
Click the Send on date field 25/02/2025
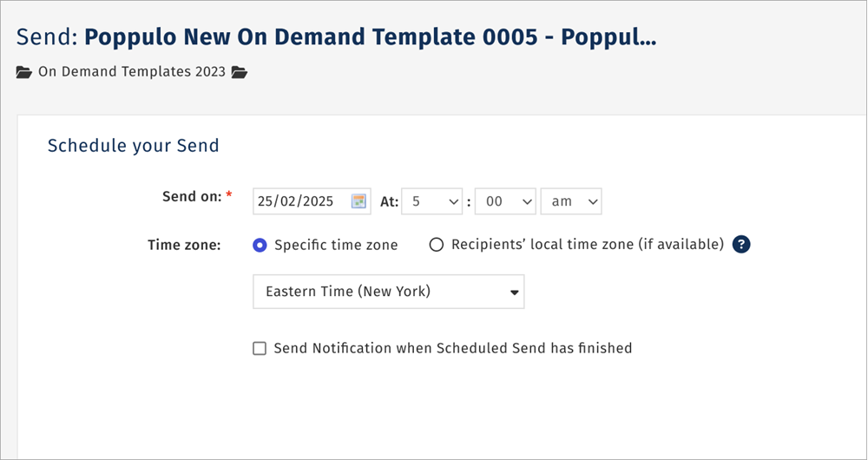coord(312,201)
